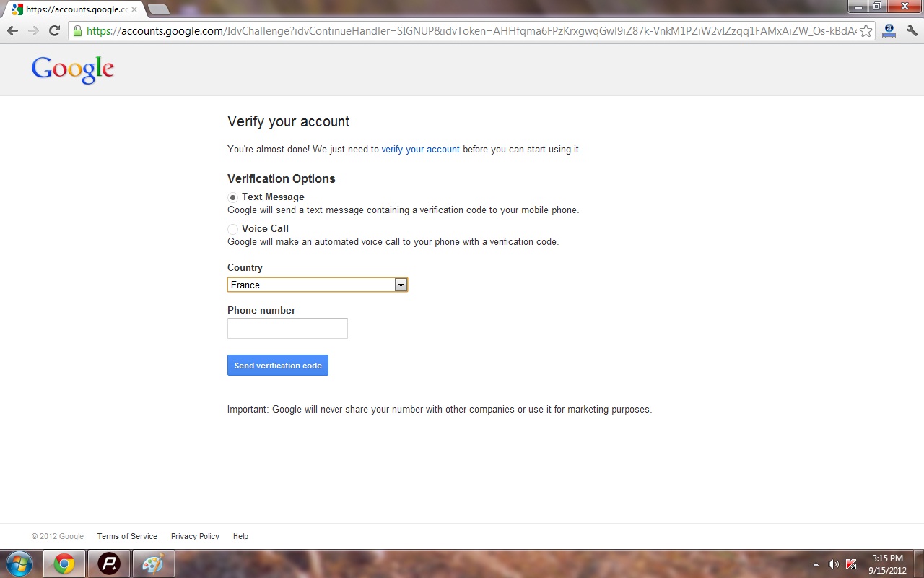This screenshot has height=578, width=924.
Task: Click the Phone number input field
Action: [x=287, y=328]
